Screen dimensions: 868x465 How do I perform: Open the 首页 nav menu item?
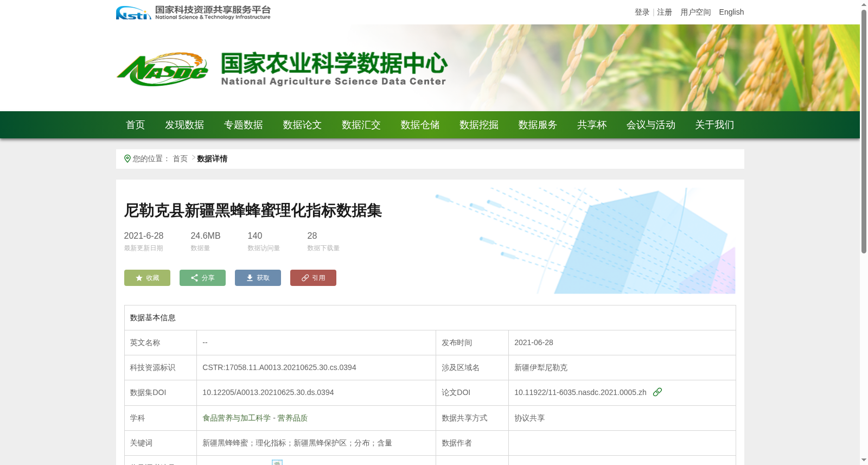click(x=136, y=125)
